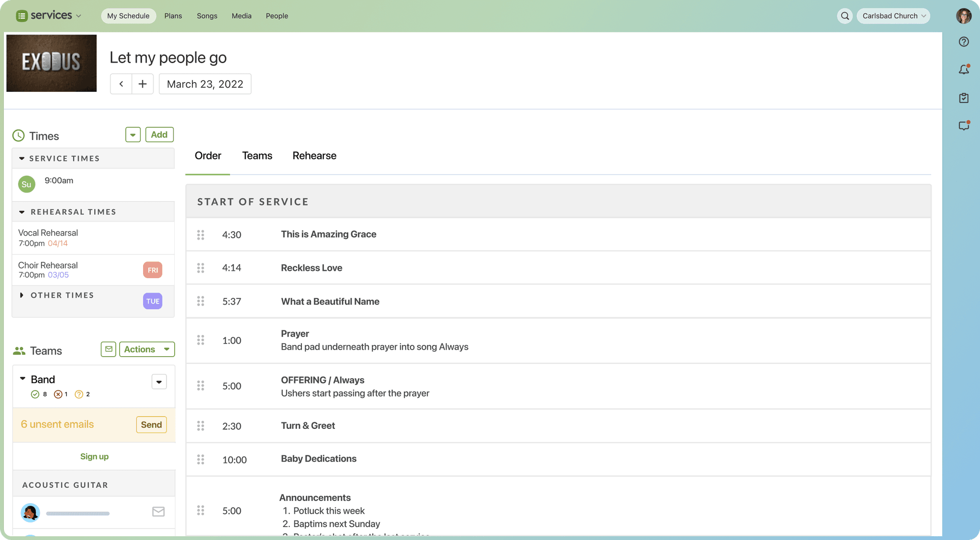The height and width of the screenshot is (540, 980).
Task: Click the Exodus series artwork thumbnail
Action: coord(51,63)
